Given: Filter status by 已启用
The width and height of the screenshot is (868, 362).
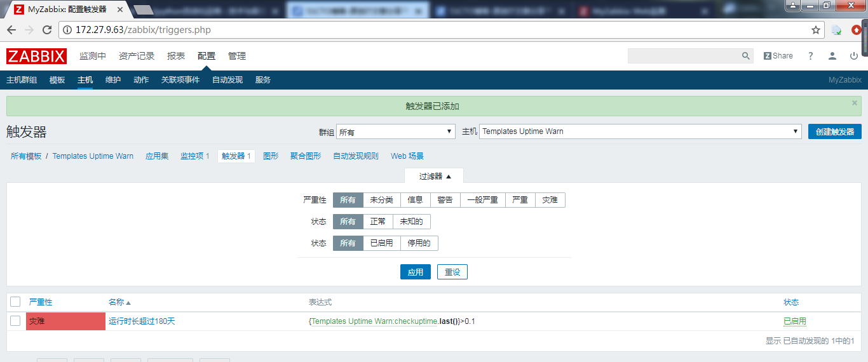Looking at the screenshot, I should pyautogui.click(x=382, y=243).
